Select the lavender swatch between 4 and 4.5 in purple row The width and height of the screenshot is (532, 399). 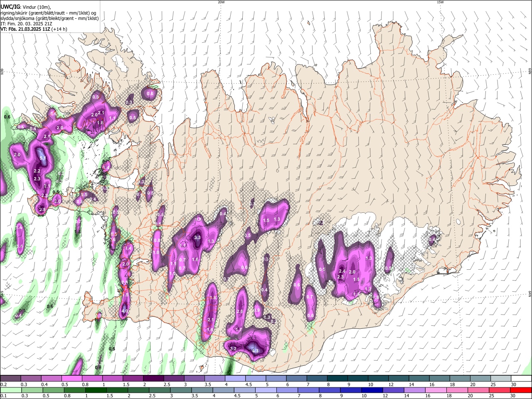(x=235, y=379)
